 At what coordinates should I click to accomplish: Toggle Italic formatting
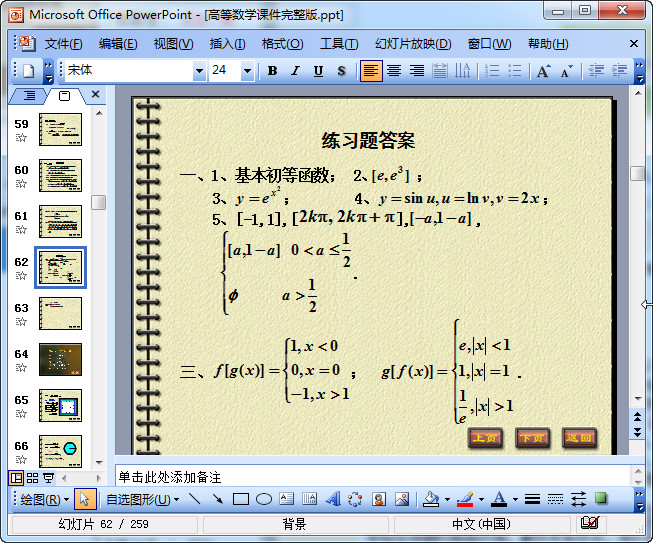(x=295, y=71)
